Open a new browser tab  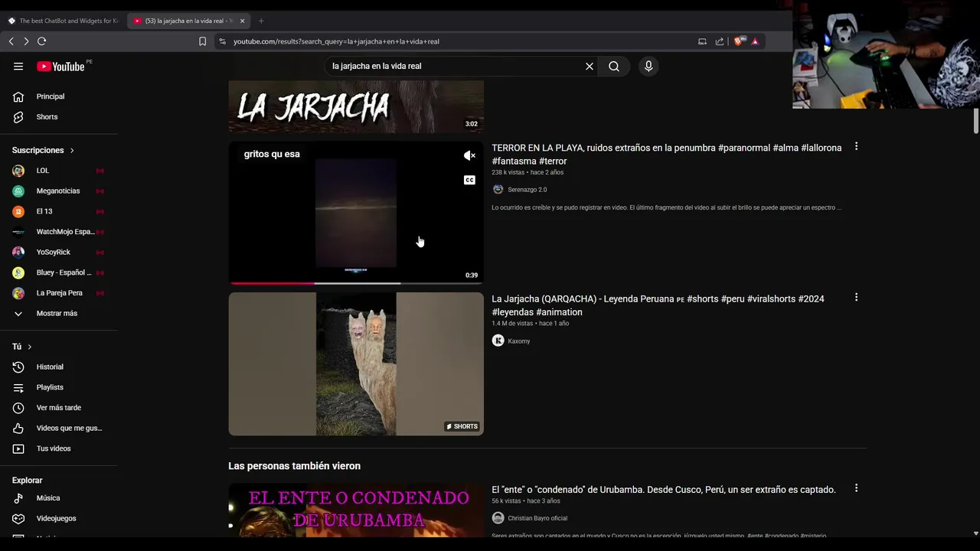(261, 21)
